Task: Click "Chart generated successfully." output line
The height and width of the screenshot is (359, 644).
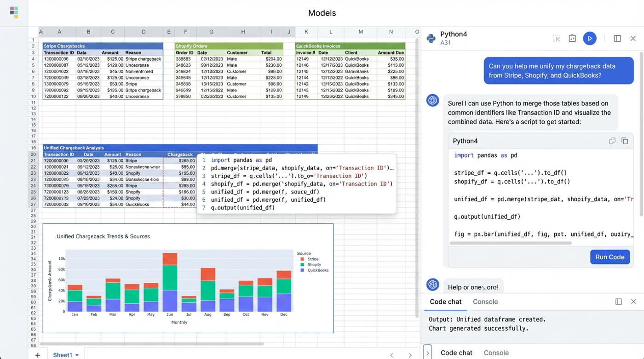Action: tap(478, 328)
